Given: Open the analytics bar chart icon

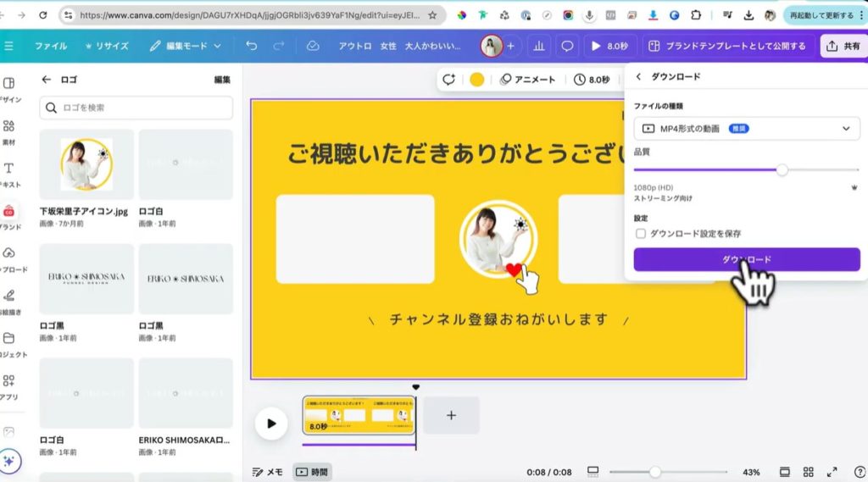Looking at the screenshot, I should tap(538, 46).
